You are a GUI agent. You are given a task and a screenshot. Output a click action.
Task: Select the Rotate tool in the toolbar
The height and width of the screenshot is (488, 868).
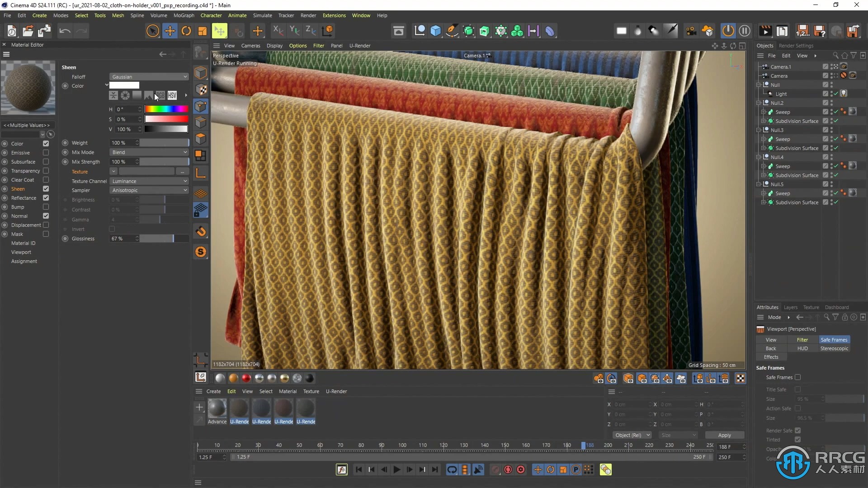[x=186, y=31]
